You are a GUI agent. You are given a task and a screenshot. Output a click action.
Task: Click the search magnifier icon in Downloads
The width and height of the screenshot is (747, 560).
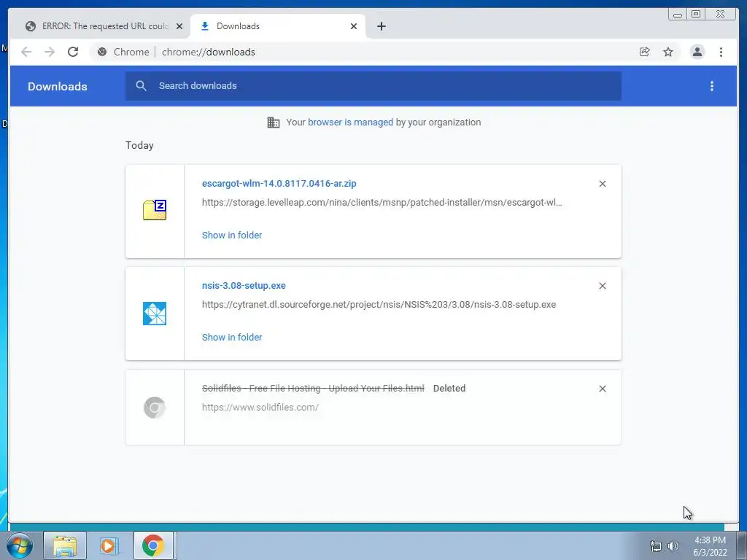click(141, 86)
